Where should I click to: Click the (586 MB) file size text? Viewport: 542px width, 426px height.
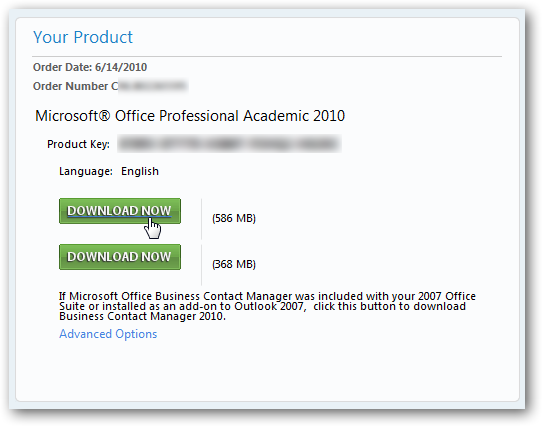tap(234, 218)
